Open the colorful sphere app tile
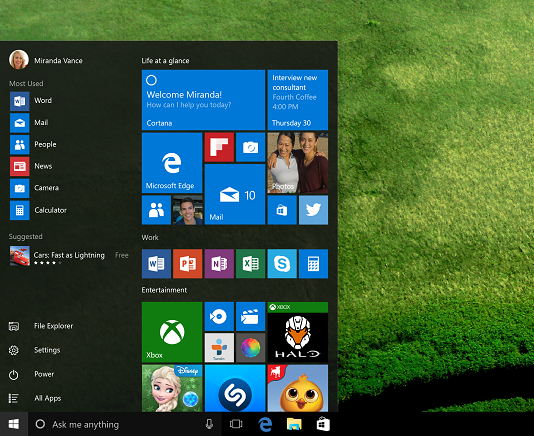534x436 pixels. [x=250, y=347]
